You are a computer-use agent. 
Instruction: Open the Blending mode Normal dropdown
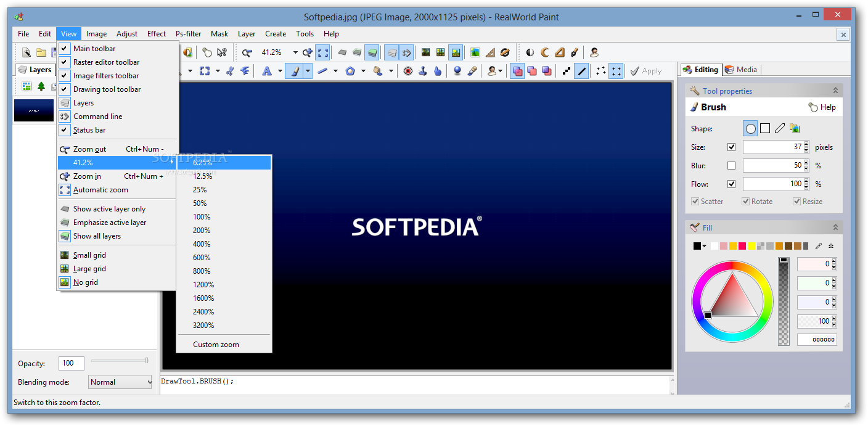pos(120,382)
